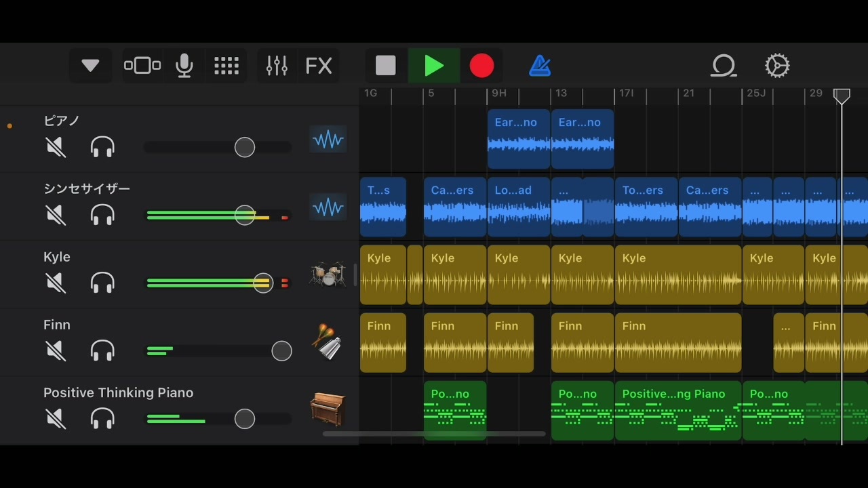Screen dimensions: 868x488
Task: Solo the Finn track with headphones
Action: 102,350
